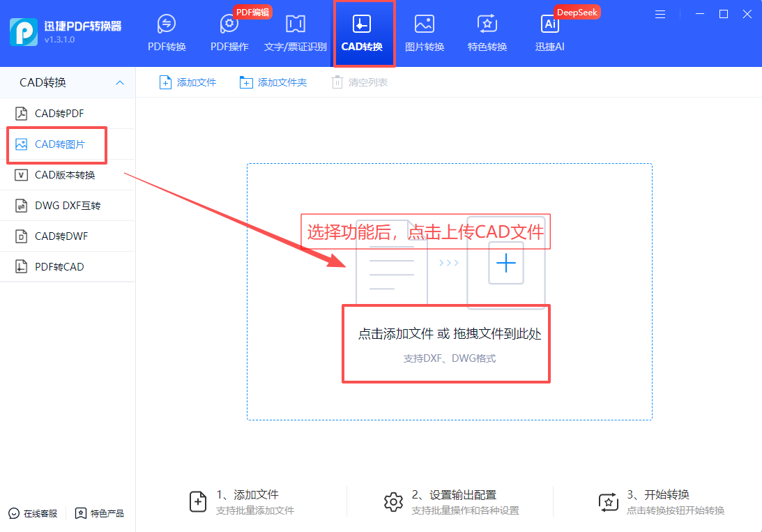Select the PDF操作 icon in top navigation
Screen dimensions: 762x532
click(229, 31)
